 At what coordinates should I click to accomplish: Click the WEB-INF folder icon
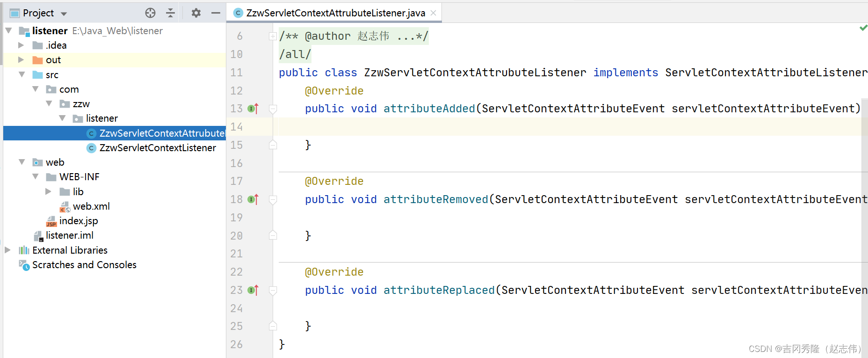click(51, 177)
